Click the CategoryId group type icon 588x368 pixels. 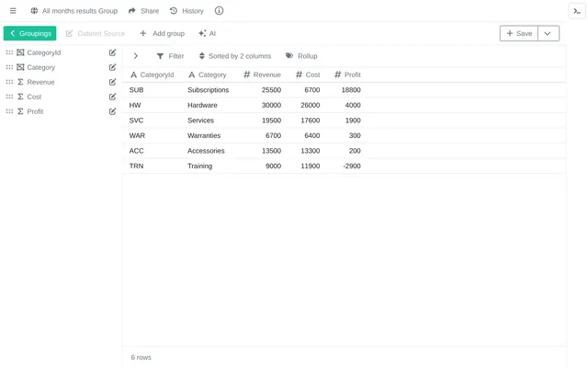20,52
